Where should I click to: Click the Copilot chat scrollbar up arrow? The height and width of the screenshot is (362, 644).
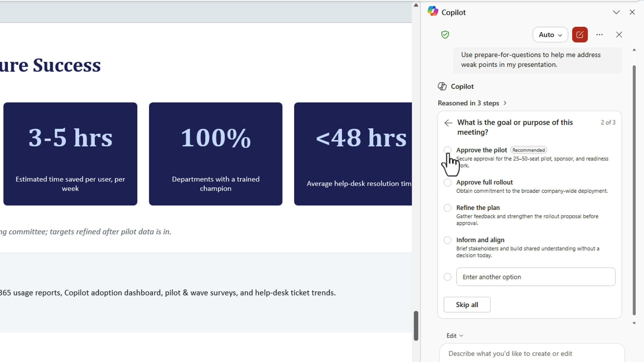[634, 50]
